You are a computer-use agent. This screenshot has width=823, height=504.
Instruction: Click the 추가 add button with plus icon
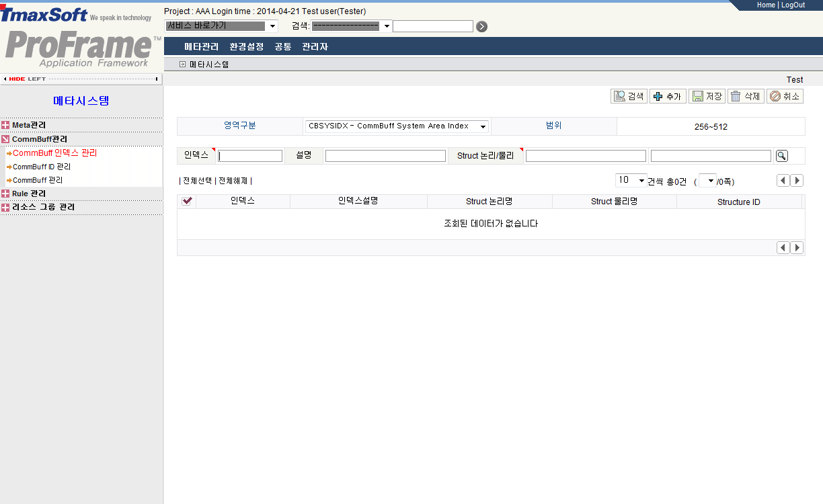click(x=667, y=97)
